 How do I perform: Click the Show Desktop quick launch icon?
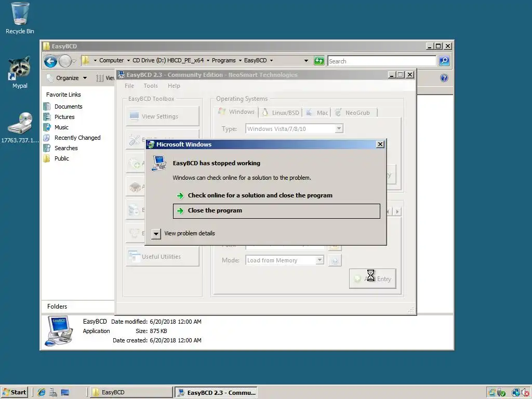(x=65, y=392)
